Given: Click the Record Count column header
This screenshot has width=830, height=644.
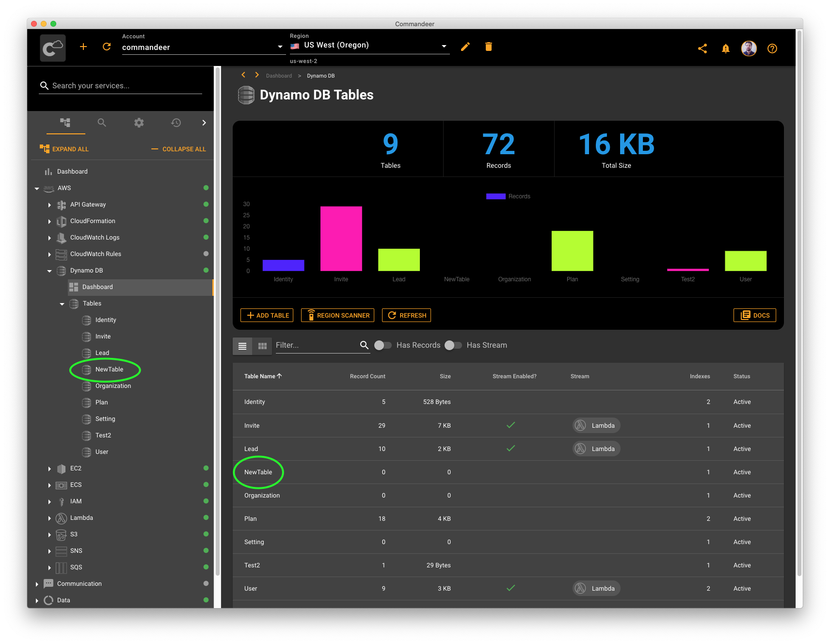Looking at the screenshot, I should [367, 376].
